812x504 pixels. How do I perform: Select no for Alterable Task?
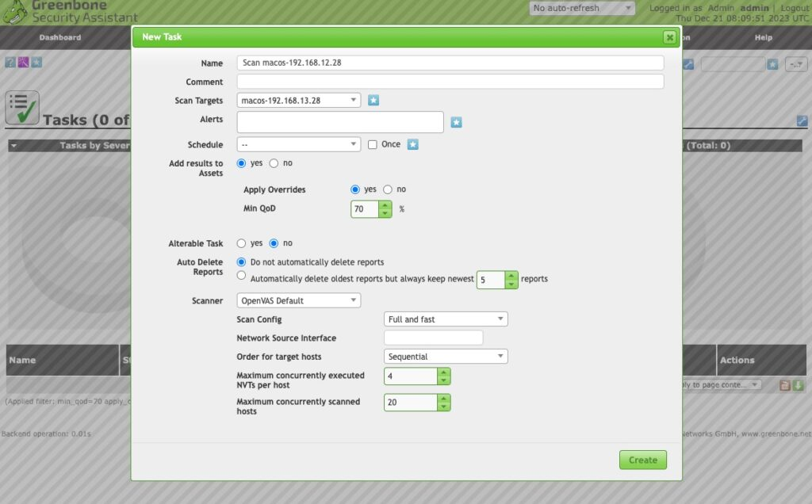[x=274, y=243]
